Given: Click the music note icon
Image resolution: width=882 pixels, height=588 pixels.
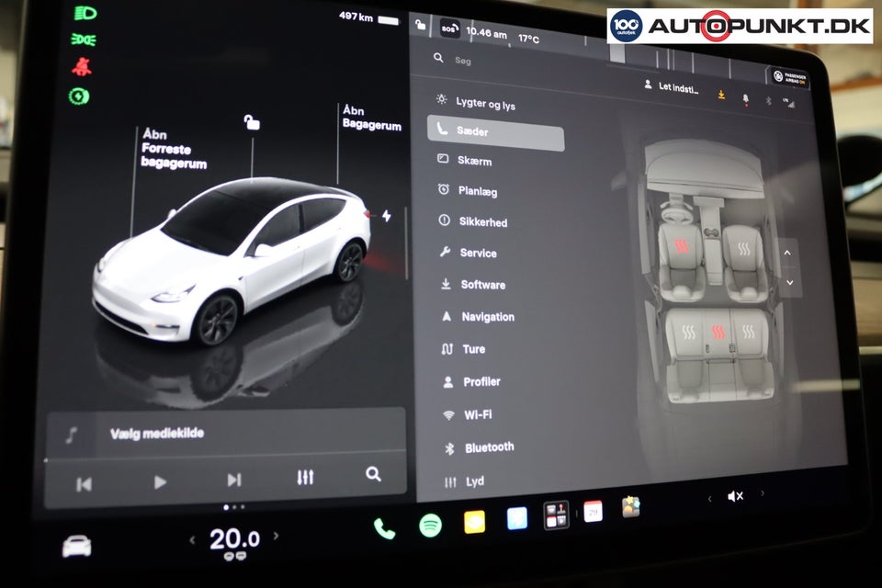Looking at the screenshot, I should (72, 435).
